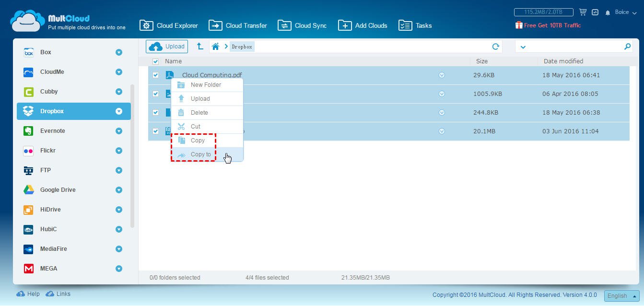
Task: Click the MediaFire icon
Action: pyautogui.click(x=28, y=249)
